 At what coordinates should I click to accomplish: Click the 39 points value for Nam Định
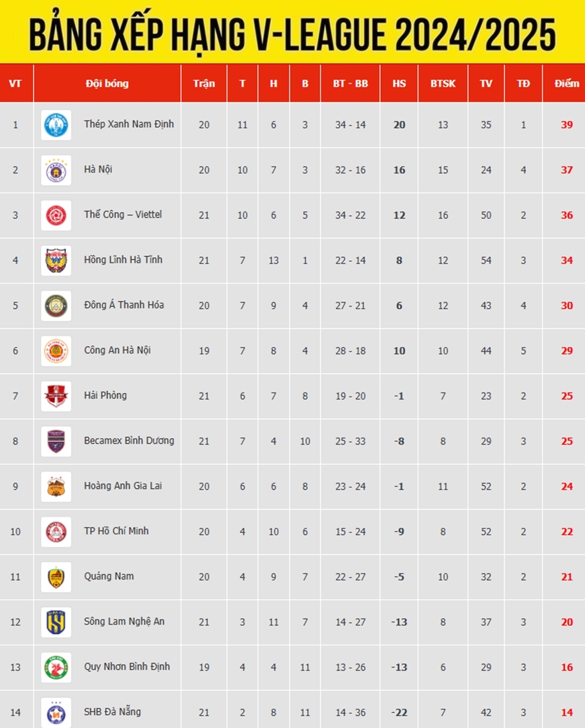tap(566, 124)
